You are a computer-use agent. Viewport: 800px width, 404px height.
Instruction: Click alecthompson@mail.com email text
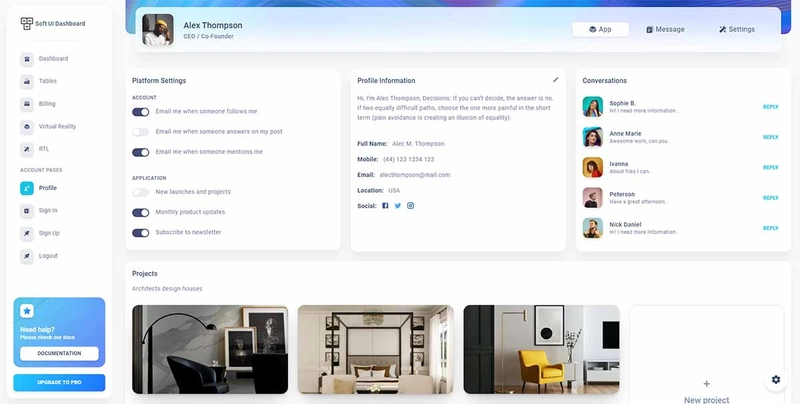pyautogui.click(x=415, y=175)
